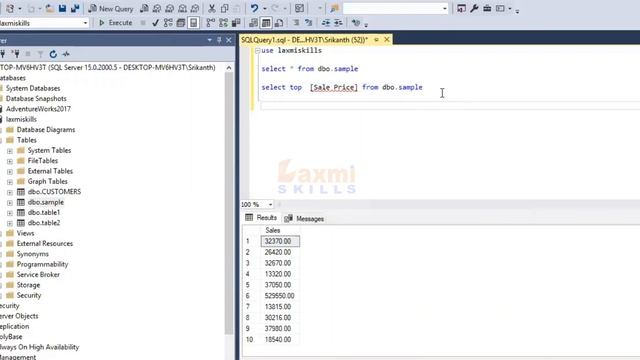Open the laxmiskills database dropdown
The width and height of the screenshot is (640, 360).
click(x=85, y=23)
